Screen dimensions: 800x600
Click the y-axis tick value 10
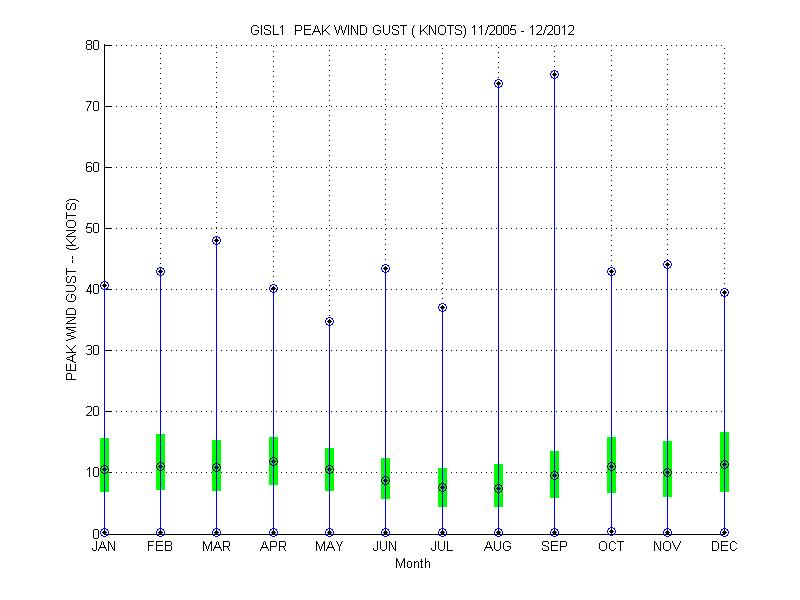[92, 472]
